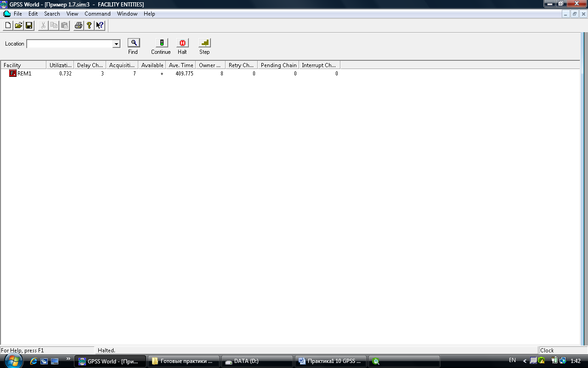Print using the printer icon

pos(79,25)
